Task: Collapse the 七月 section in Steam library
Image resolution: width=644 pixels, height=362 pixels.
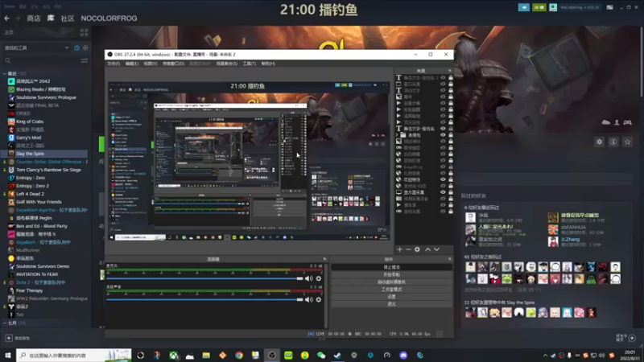Action: (5, 323)
